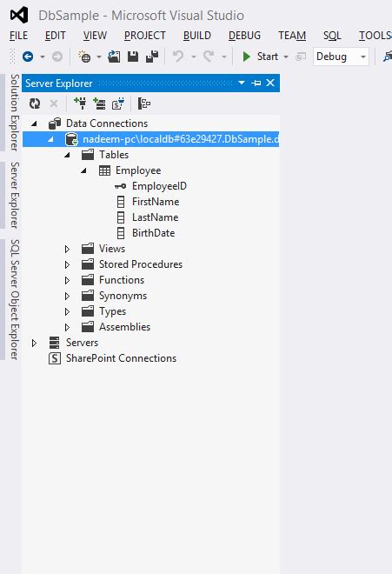Screen dimensions: 392x574
Task: Open the VIEW menu
Action: point(95,36)
